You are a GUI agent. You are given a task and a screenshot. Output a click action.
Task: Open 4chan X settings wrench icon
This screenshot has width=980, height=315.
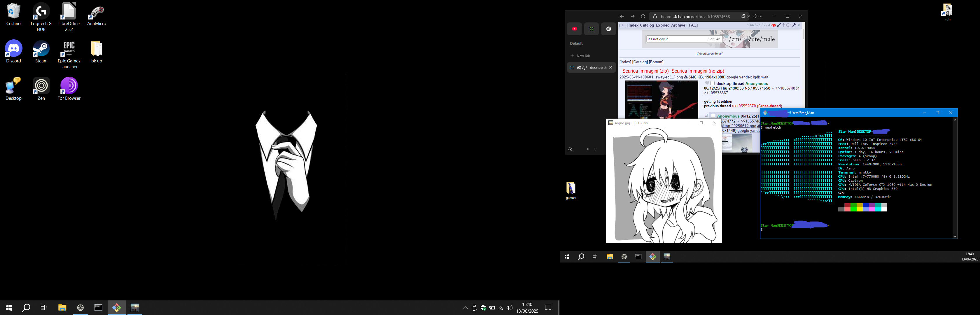(x=794, y=25)
